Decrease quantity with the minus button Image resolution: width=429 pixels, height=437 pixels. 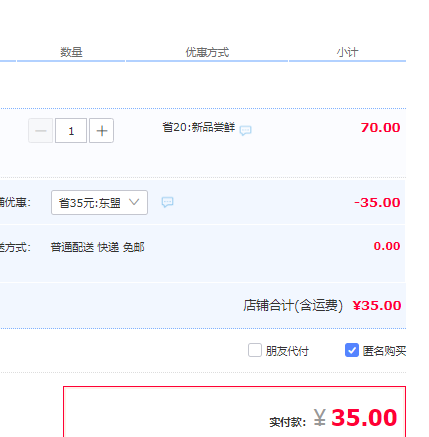(x=40, y=131)
